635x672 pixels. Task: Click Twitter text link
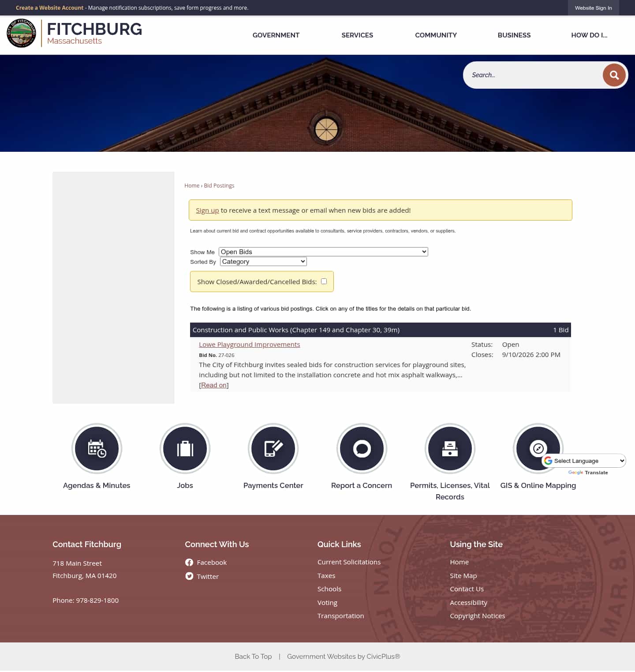tap(208, 577)
